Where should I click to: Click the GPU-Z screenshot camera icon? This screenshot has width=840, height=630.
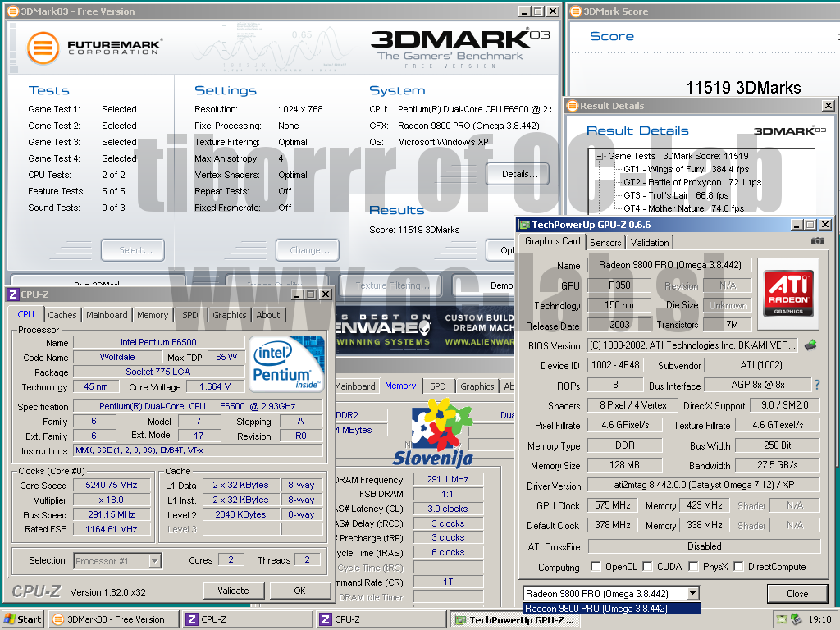[818, 242]
